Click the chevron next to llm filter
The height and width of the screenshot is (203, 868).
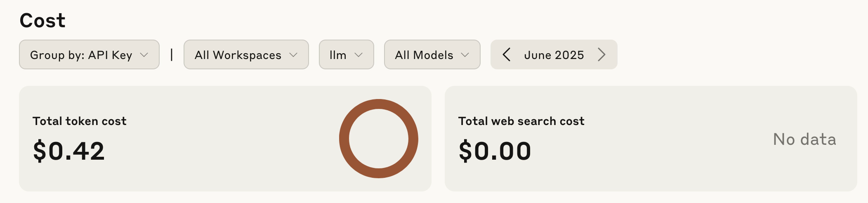click(x=359, y=55)
